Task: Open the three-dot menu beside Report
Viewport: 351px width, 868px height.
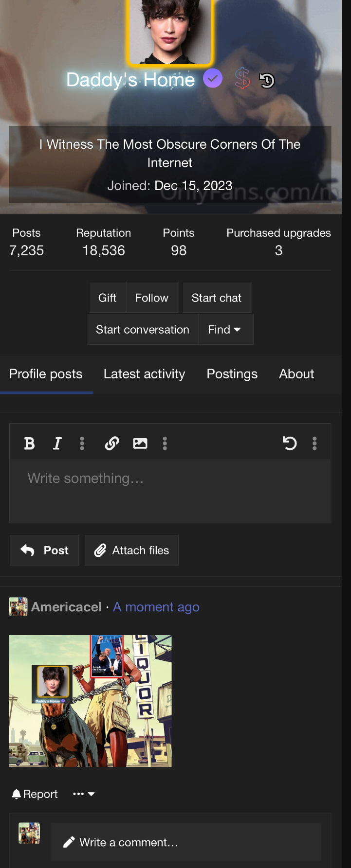Action: 84,794
